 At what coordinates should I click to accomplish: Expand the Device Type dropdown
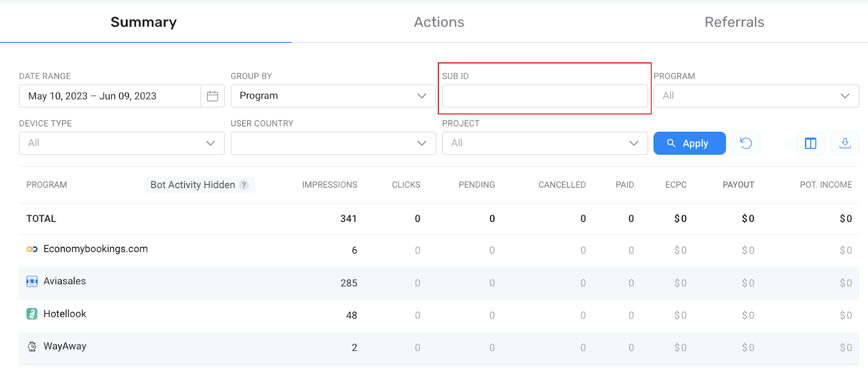pyautogui.click(x=122, y=143)
